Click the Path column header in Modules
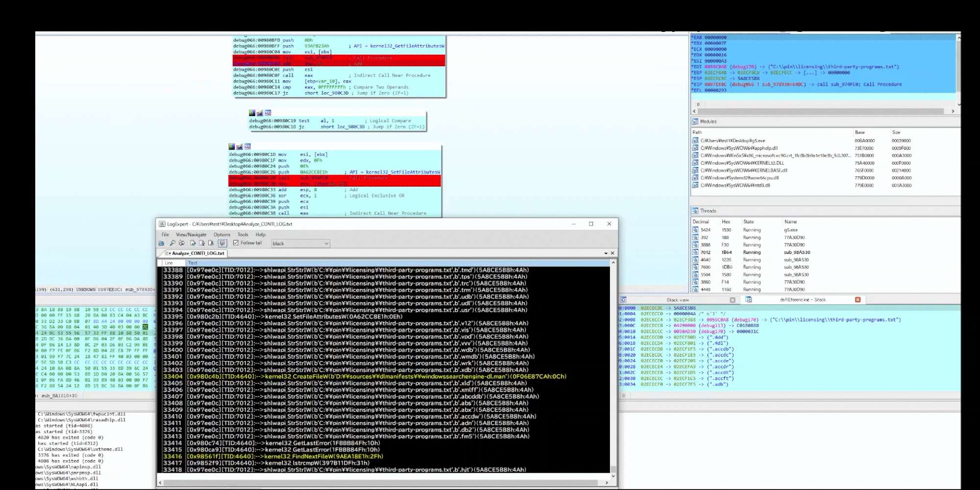 (x=698, y=132)
